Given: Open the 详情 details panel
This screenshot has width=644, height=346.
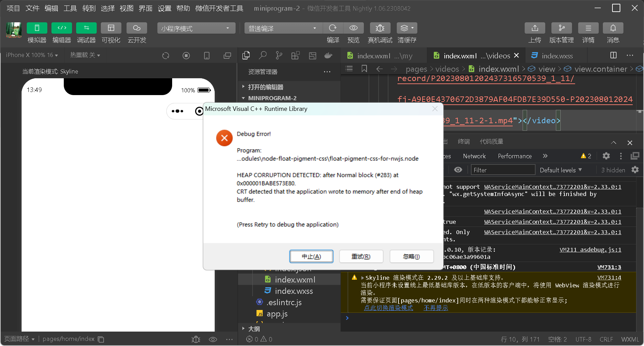Looking at the screenshot, I should coord(588,28).
